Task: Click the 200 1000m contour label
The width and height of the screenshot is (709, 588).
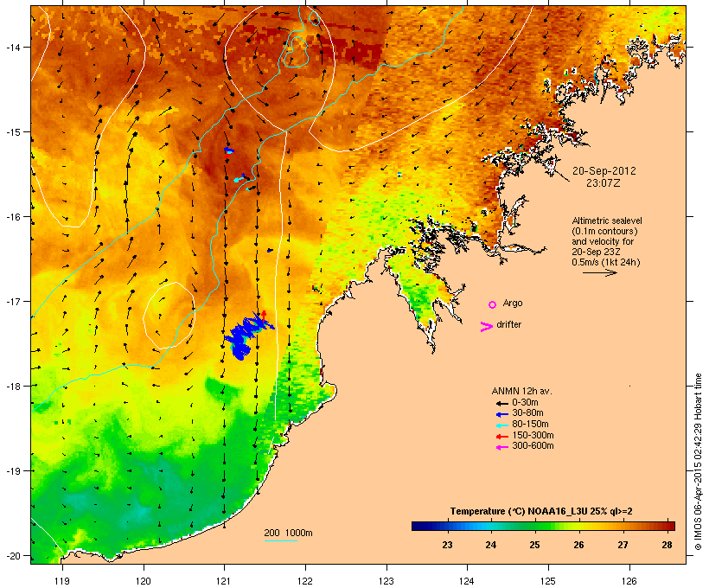Action: 289,533
